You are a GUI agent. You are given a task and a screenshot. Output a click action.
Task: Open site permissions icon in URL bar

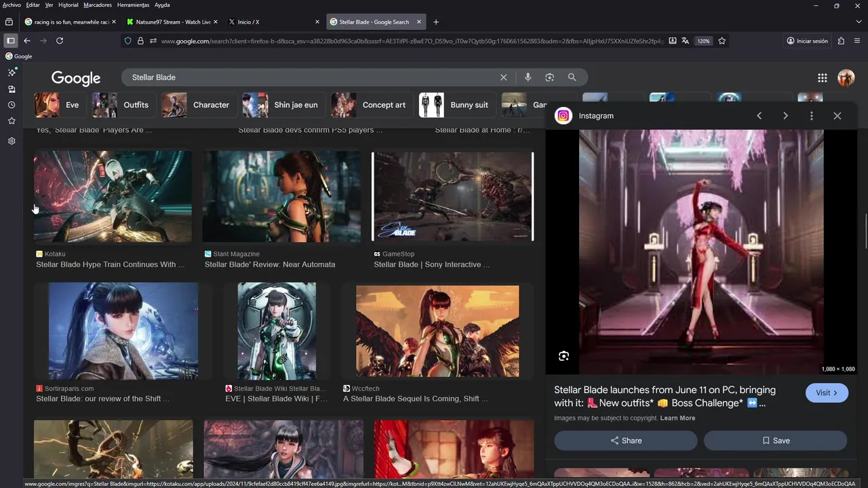coord(153,41)
